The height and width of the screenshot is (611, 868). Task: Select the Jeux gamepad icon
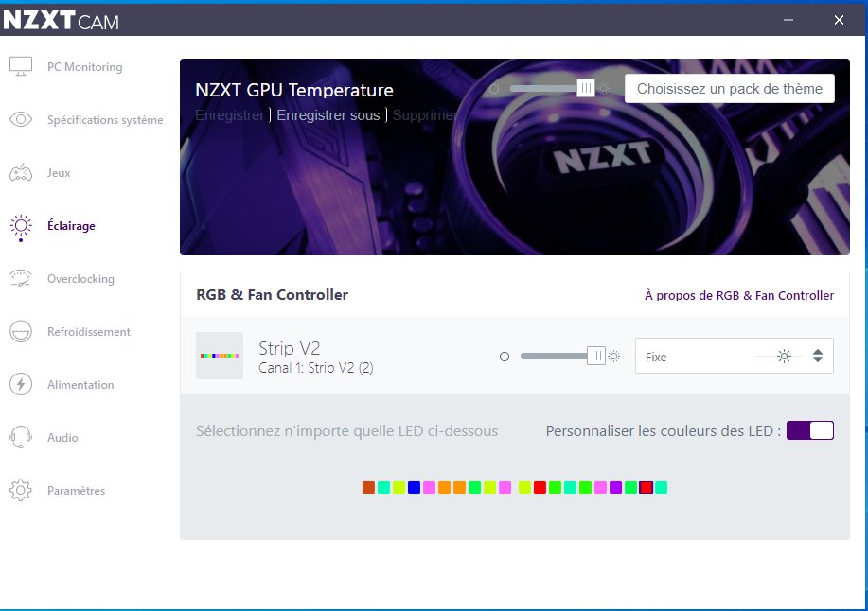(x=21, y=173)
